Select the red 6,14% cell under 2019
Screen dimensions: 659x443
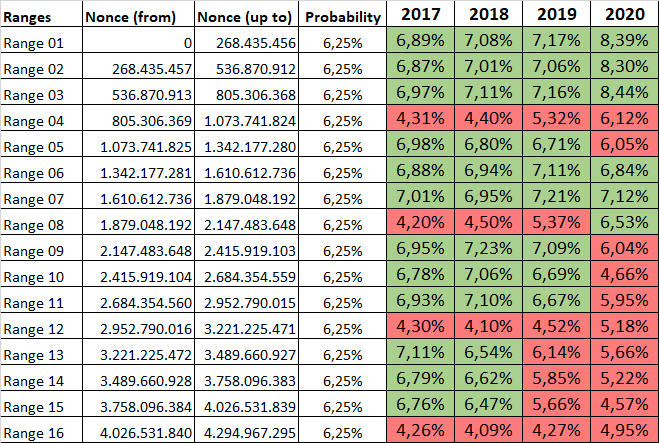click(557, 353)
